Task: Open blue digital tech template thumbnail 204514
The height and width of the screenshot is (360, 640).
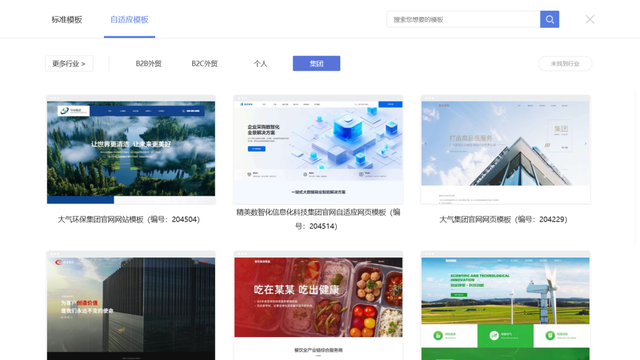Action: coord(318,150)
